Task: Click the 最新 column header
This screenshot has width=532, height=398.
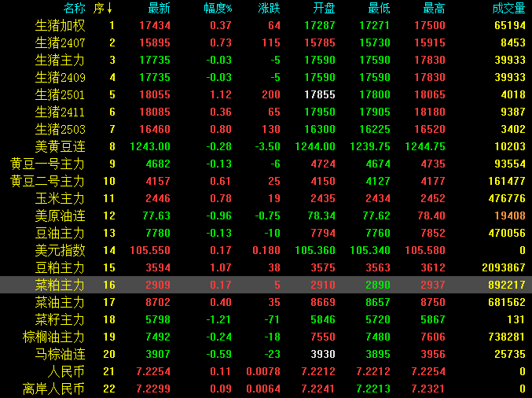Action: (159, 8)
